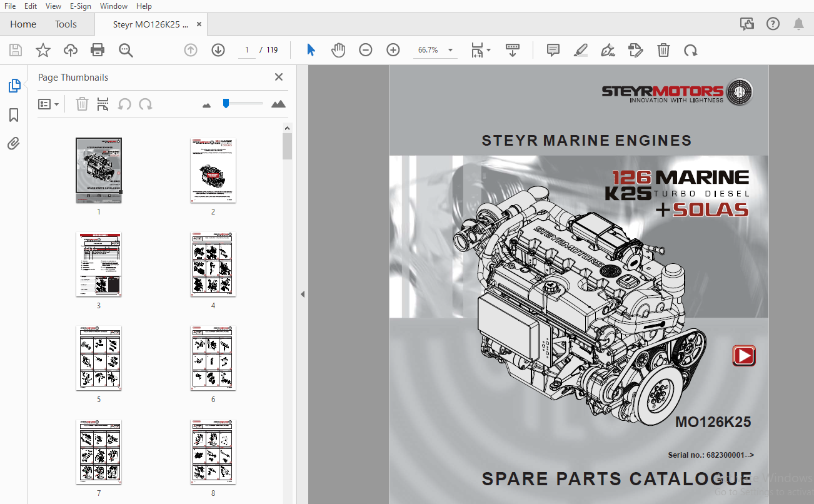Screen dimensions: 814x504
Task: Open the Bookmarks sidebar panel
Action: pos(14,115)
